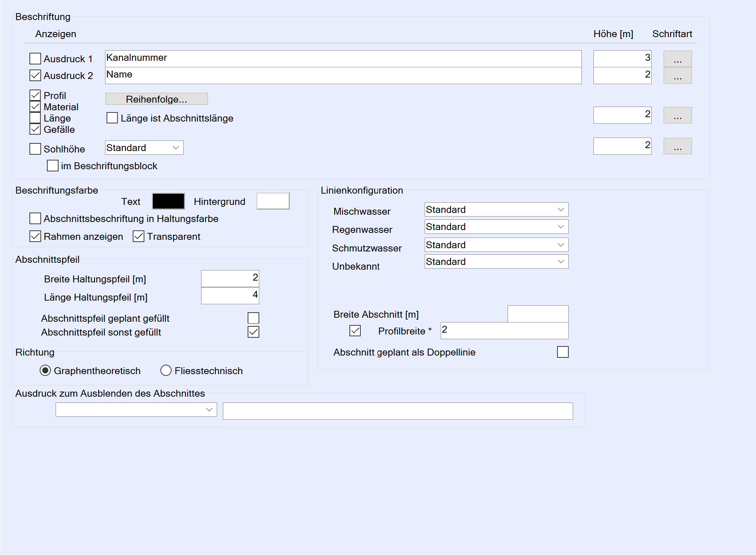Toggle Länge ist Abschnittslänge checkbox
Screen dimensions: 756x555
(x=112, y=118)
